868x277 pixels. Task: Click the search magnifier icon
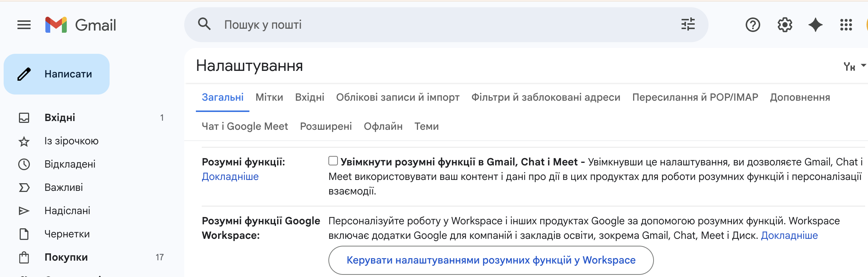tap(204, 24)
